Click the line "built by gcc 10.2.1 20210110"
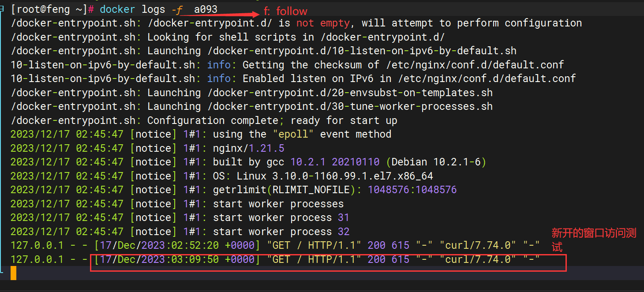Viewport: 644px width, 292px height. click(x=248, y=162)
